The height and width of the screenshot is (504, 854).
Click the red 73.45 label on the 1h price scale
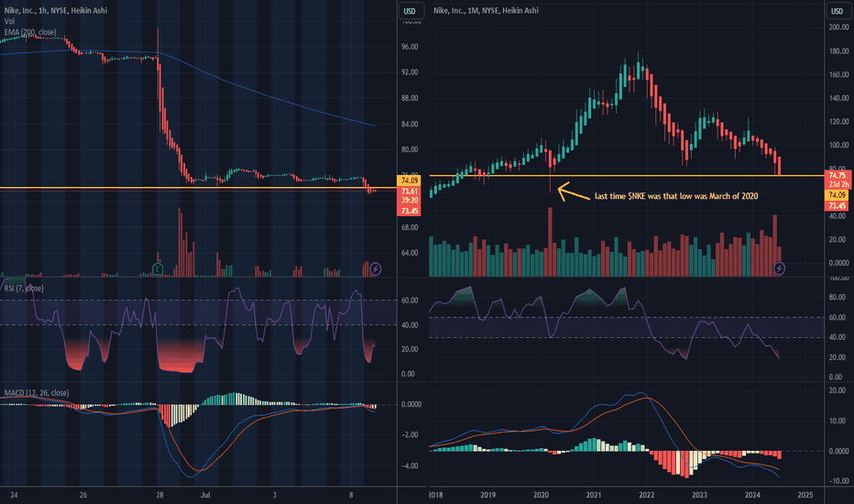pyautogui.click(x=410, y=211)
